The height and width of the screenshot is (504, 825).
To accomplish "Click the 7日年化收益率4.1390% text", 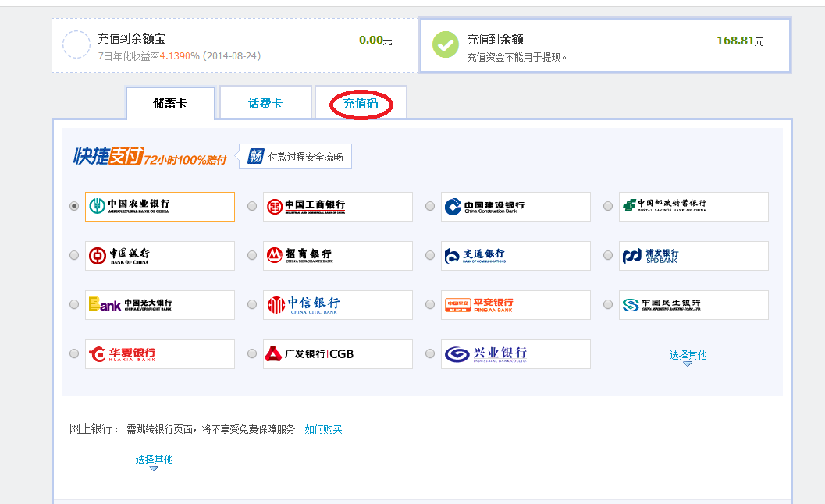I will (149, 55).
